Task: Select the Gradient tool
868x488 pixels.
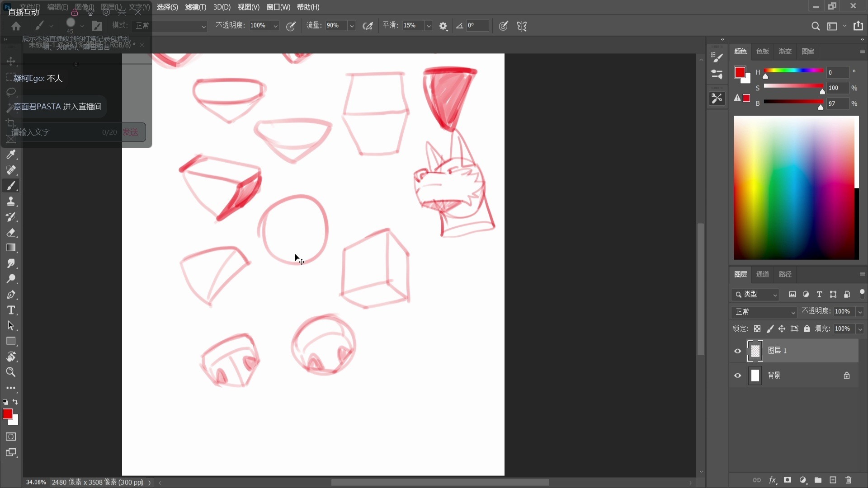Action: click(x=11, y=248)
